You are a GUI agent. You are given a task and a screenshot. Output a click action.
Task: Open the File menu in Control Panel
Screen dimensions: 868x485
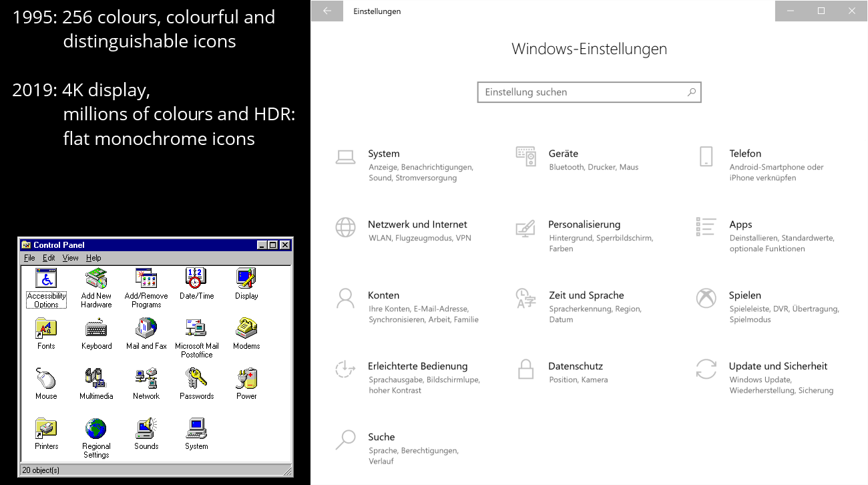tap(29, 257)
